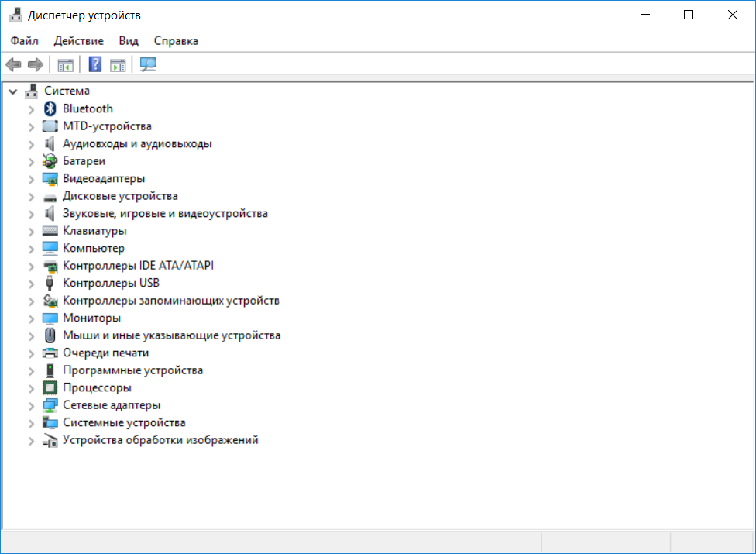The width and height of the screenshot is (756, 554).
Task: Select Мыши и иные указывающие устройства label
Action: 172,335
